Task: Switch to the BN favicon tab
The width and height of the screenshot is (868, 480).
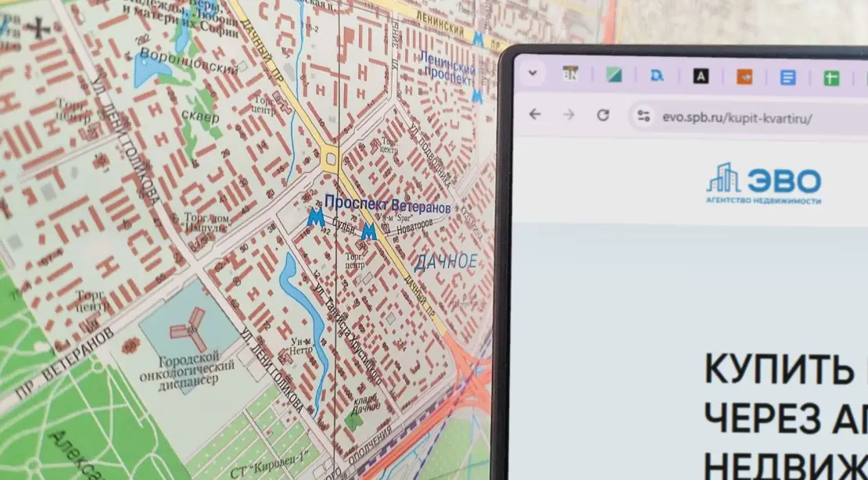Action: (x=570, y=73)
